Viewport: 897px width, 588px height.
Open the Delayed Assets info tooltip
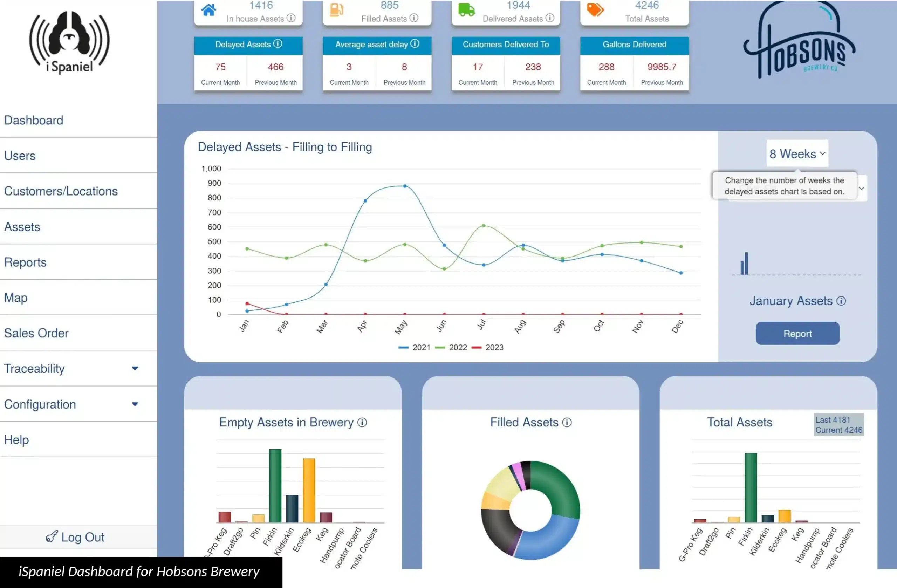pyautogui.click(x=279, y=44)
